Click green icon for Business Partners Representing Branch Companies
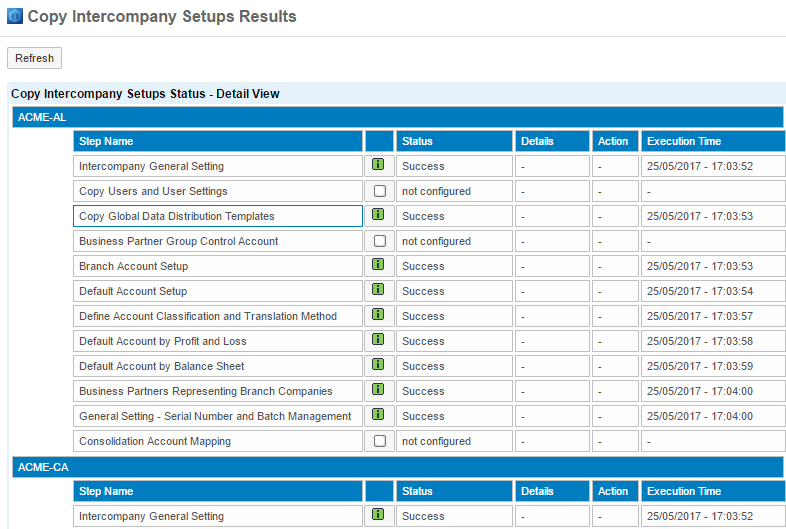 click(x=378, y=390)
